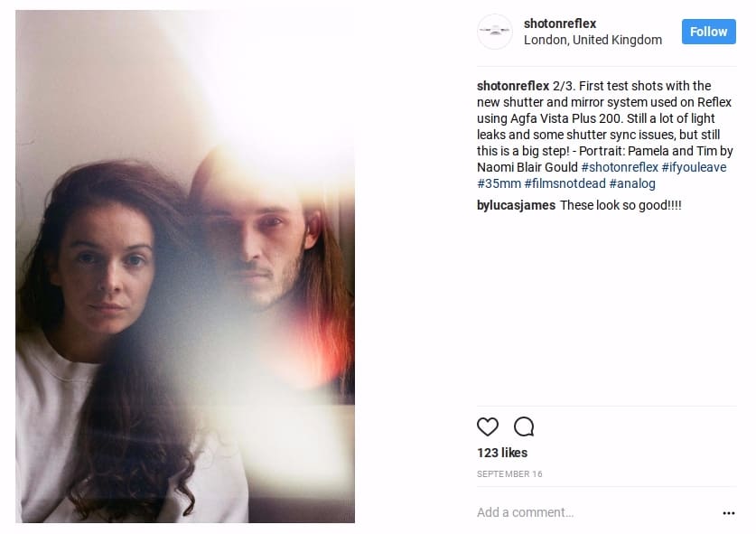Click the #shotonreflex hashtag
The height and width of the screenshot is (534, 756).
620,167
